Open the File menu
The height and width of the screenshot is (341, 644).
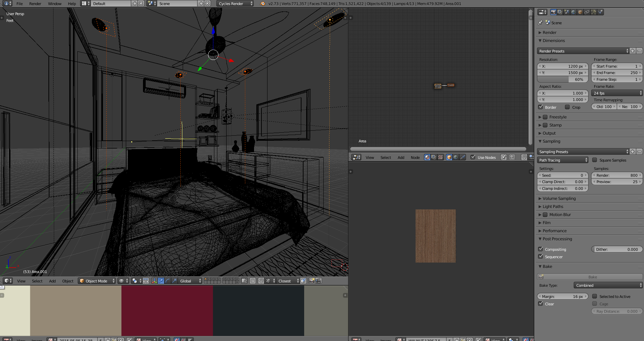click(20, 4)
